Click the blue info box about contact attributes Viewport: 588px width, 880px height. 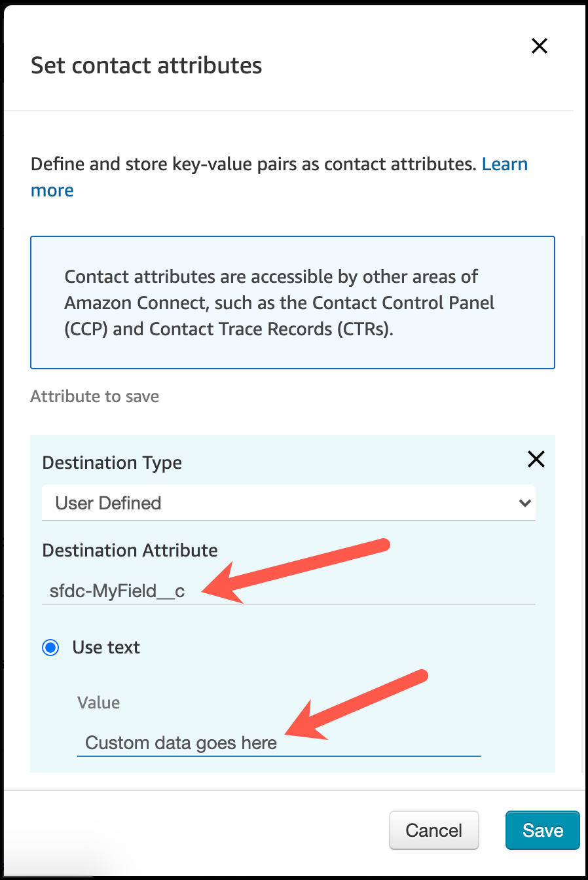[x=292, y=302]
